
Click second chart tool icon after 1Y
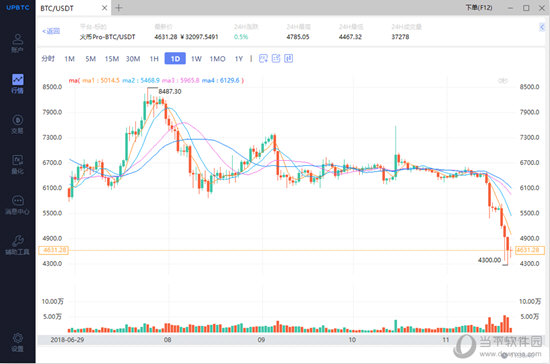pos(276,59)
